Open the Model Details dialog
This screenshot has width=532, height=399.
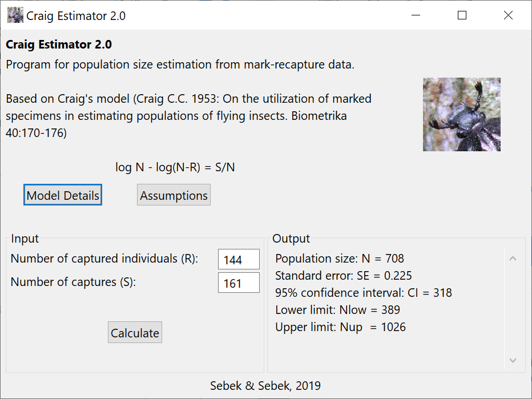63,195
